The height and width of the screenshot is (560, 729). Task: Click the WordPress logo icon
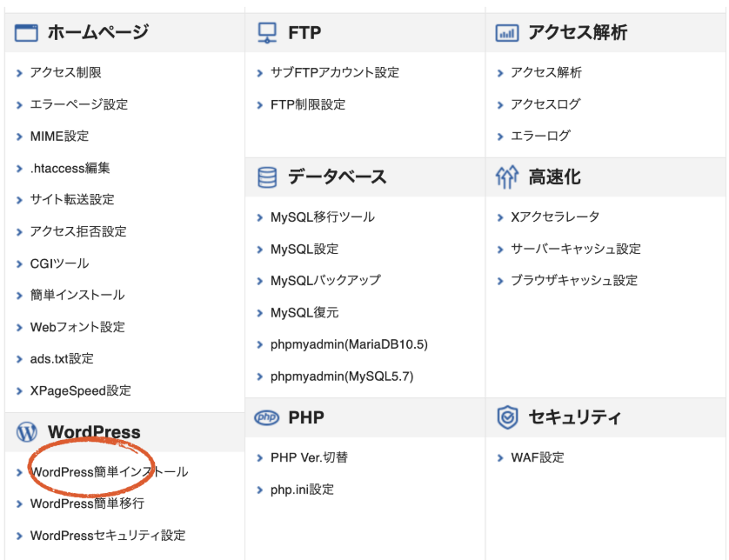coord(27,432)
